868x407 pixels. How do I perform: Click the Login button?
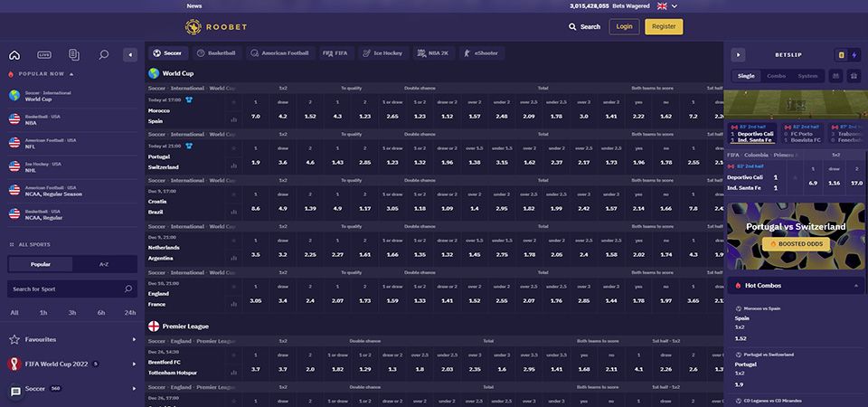pyautogui.click(x=624, y=26)
